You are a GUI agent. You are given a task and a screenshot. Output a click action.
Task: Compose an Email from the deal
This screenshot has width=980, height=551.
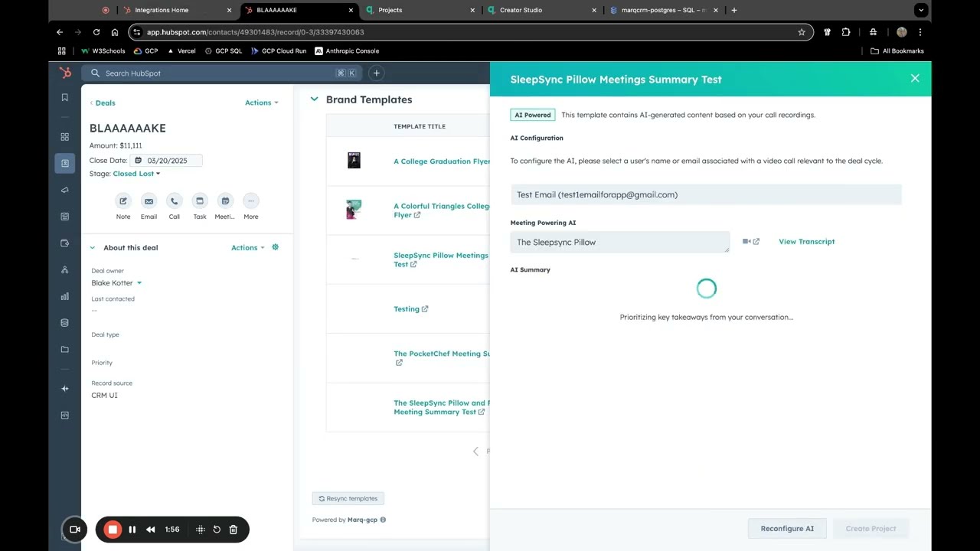click(149, 201)
